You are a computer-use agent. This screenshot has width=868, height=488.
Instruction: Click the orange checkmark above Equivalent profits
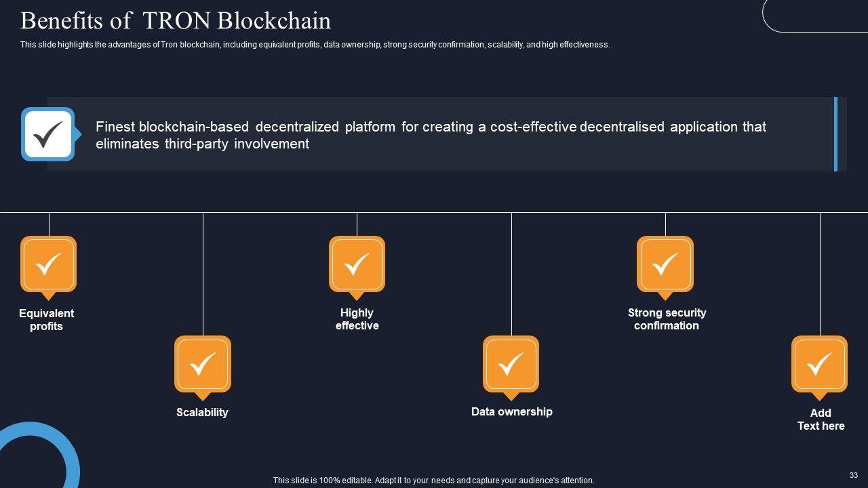pos(48,264)
